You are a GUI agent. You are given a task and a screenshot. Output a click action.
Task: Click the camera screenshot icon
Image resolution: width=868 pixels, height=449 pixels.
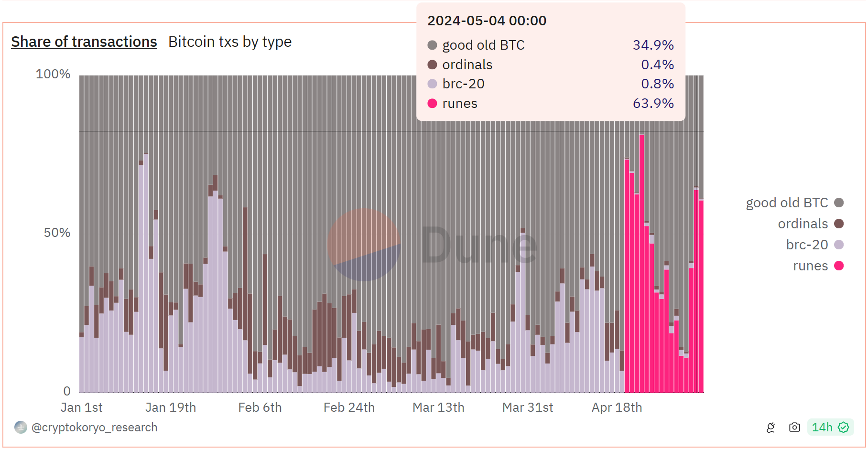click(794, 428)
